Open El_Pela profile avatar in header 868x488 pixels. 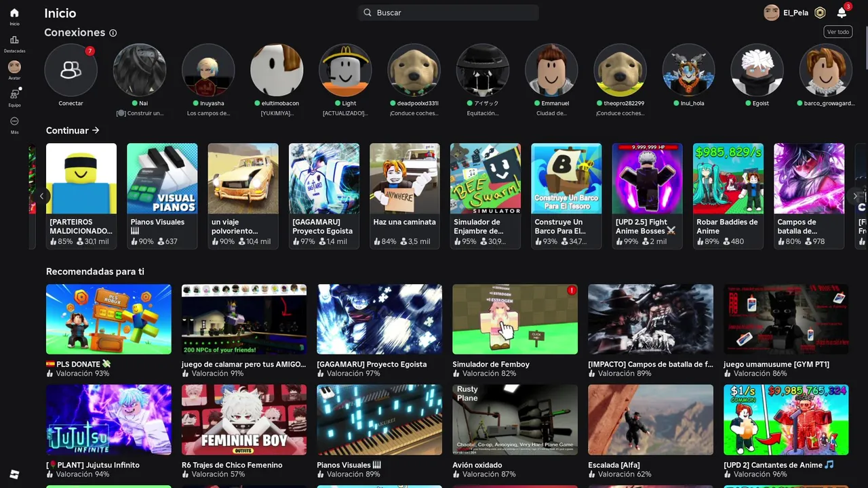coord(772,12)
